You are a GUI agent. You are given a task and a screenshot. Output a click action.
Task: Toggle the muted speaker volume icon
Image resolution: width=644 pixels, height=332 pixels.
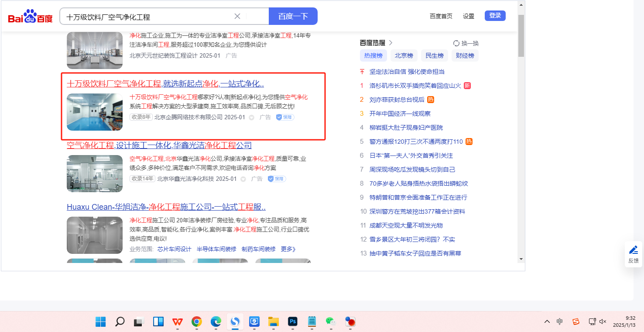[x=603, y=322]
